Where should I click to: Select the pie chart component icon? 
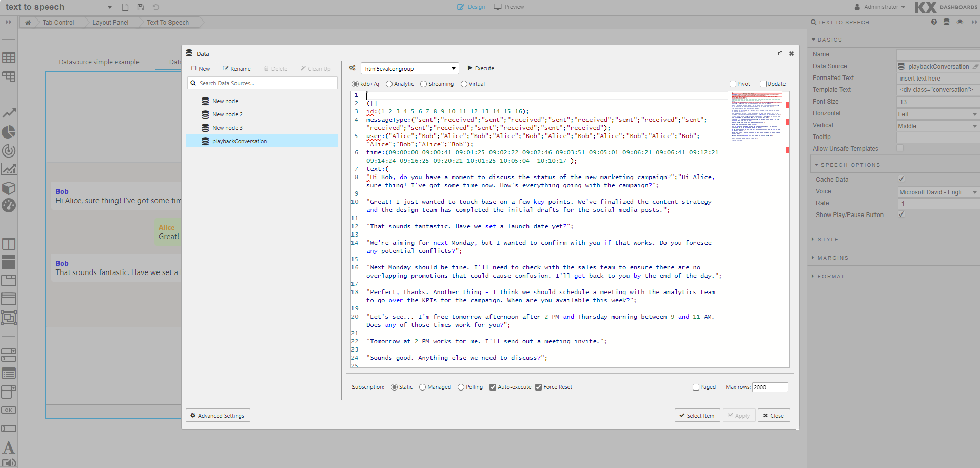click(x=9, y=132)
